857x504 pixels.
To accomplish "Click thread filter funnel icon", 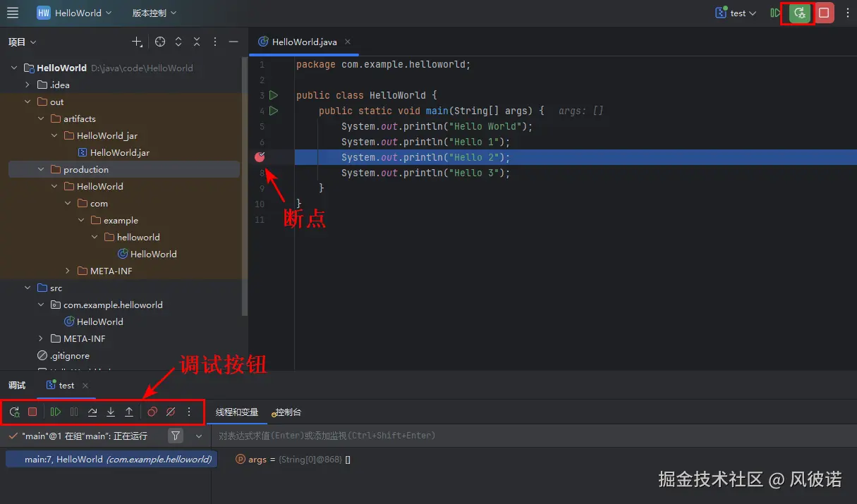I will (x=176, y=436).
